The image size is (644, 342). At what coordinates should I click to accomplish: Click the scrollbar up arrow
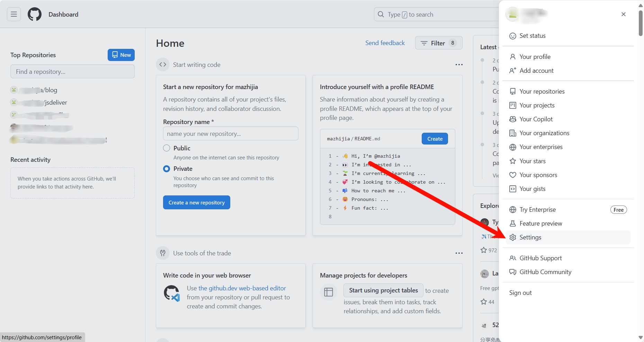[641, 5]
